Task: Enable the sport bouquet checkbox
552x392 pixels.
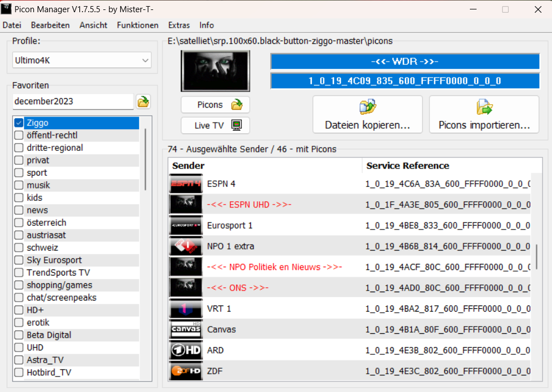Action: 19,173
